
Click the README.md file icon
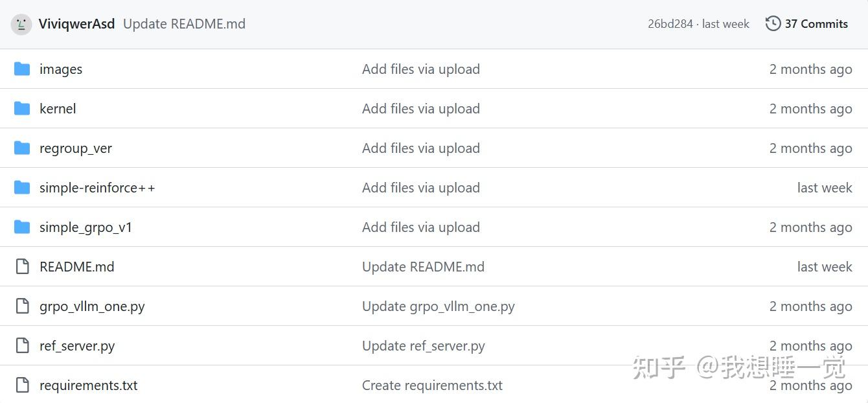coord(22,266)
